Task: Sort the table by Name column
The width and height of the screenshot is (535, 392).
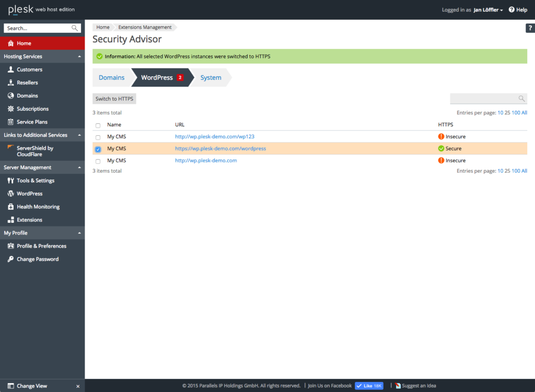Action: (114, 125)
